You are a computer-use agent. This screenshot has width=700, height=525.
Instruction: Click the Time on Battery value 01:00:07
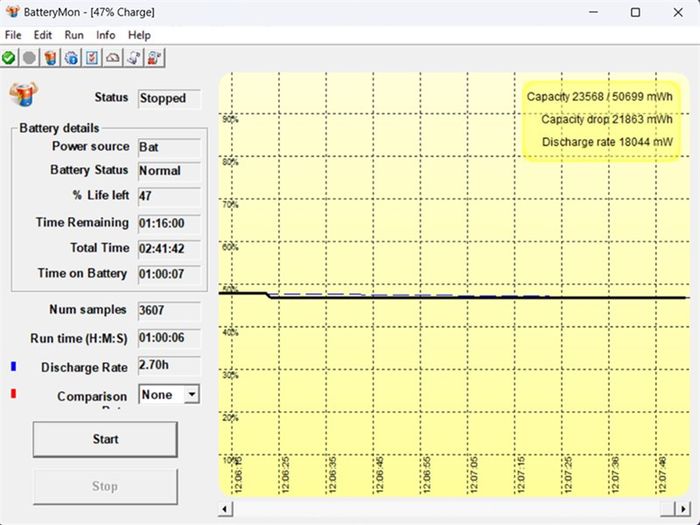(x=169, y=274)
